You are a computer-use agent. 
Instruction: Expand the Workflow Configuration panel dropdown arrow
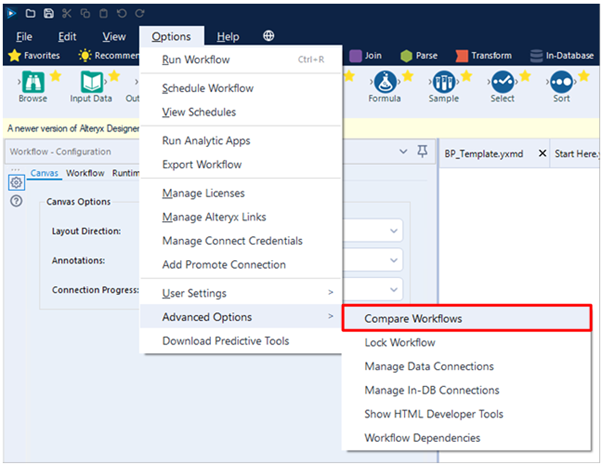pyautogui.click(x=403, y=151)
